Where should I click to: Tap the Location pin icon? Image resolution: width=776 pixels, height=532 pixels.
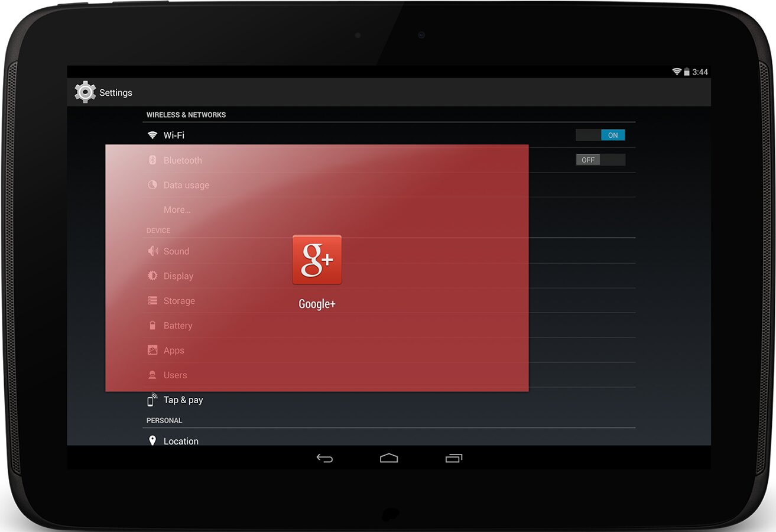152,441
